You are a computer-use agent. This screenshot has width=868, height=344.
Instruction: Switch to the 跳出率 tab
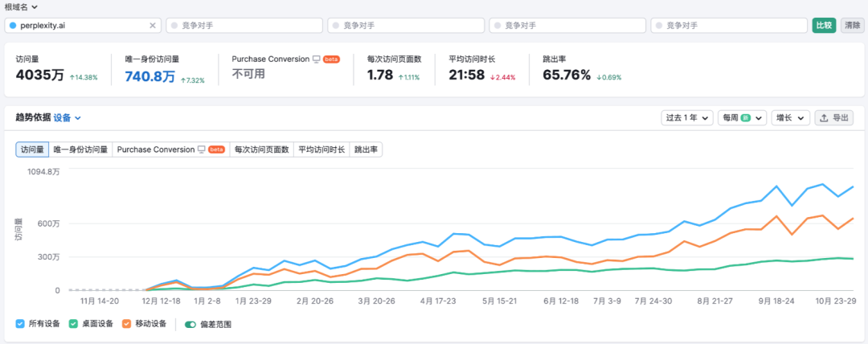(x=366, y=149)
